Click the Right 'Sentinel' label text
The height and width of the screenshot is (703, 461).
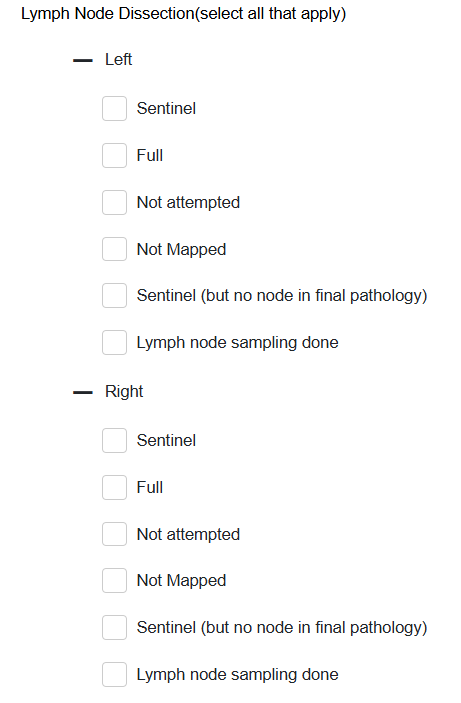[x=166, y=440]
